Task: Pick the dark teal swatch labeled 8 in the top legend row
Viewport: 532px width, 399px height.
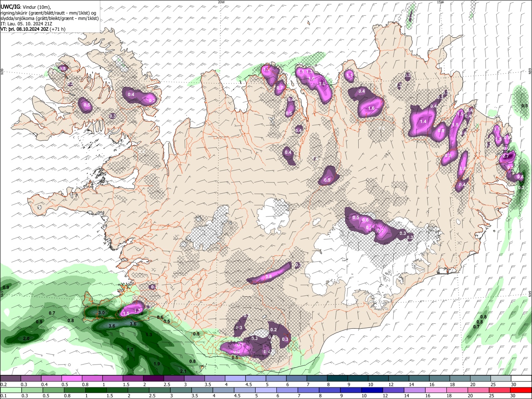Action: (337, 379)
